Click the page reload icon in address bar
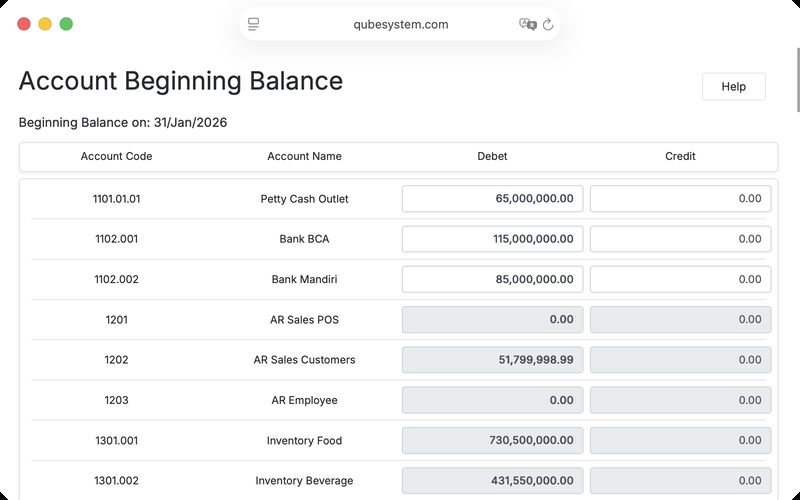The image size is (800, 500). (548, 24)
